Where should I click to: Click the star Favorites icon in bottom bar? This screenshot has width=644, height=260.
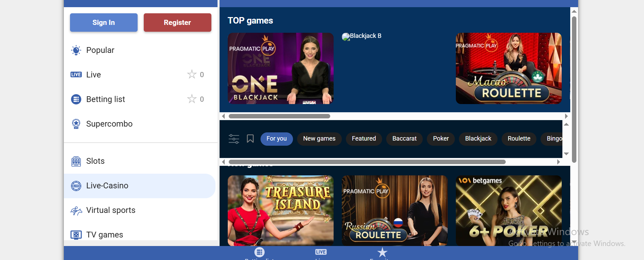pos(382,252)
